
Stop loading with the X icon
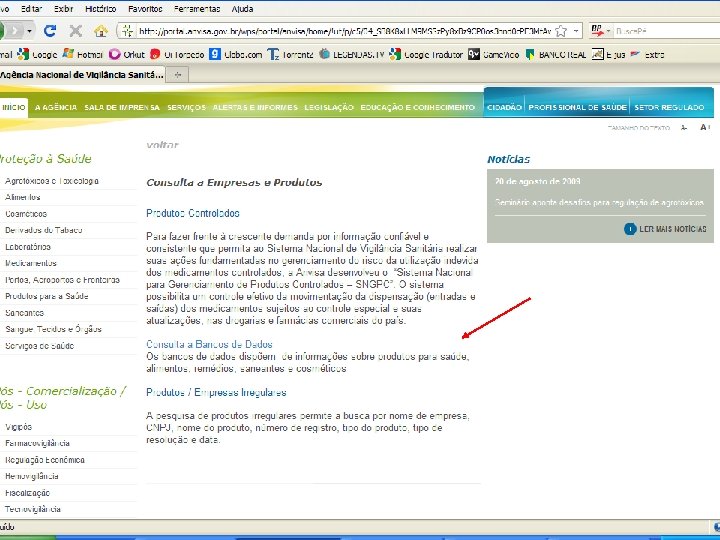point(76,31)
